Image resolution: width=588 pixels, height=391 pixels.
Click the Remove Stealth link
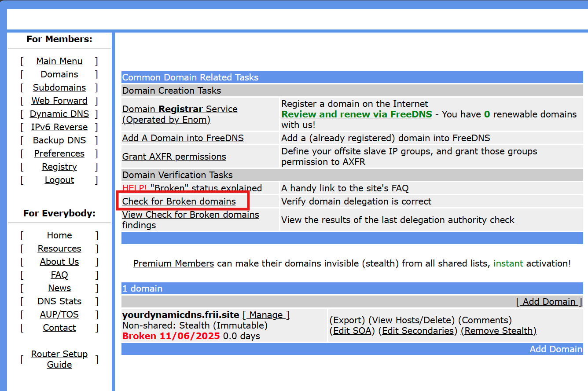tap(498, 331)
